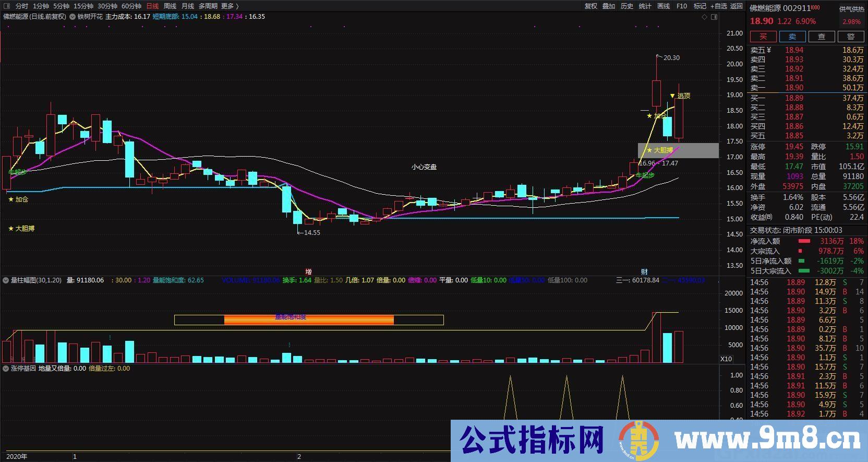Toggle the right panel icon above price axis
Image resolution: width=868 pixels, height=462 pixels.
point(715,17)
